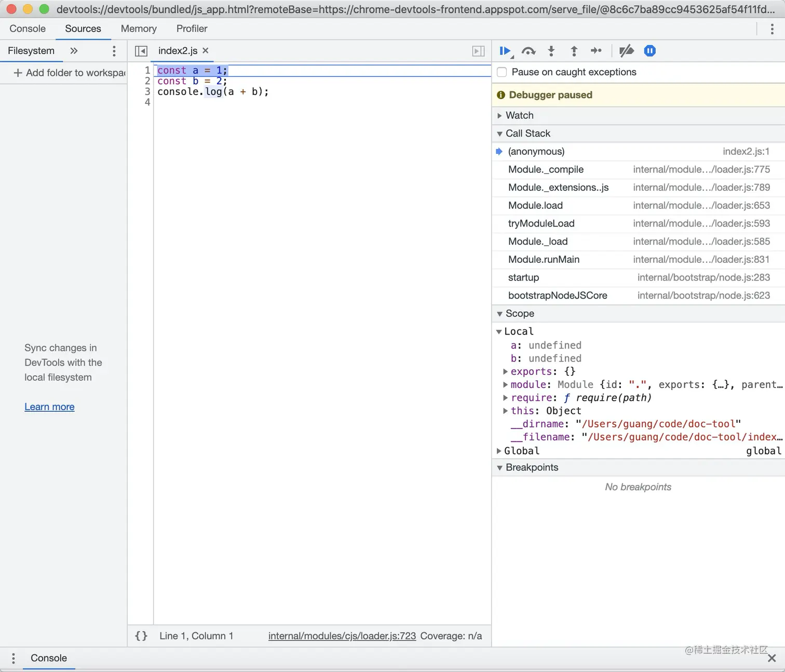Open the Profiler tab

click(x=192, y=29)
